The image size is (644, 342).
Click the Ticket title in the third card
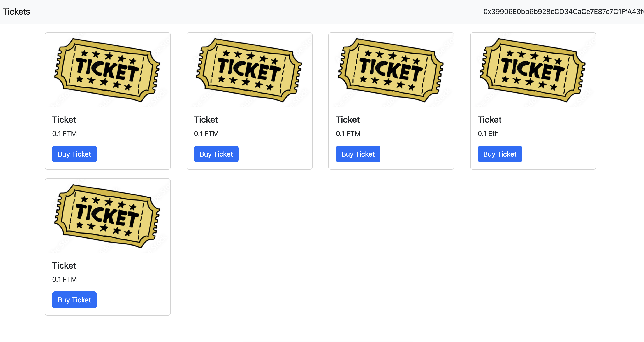click(x=347, y=120)
